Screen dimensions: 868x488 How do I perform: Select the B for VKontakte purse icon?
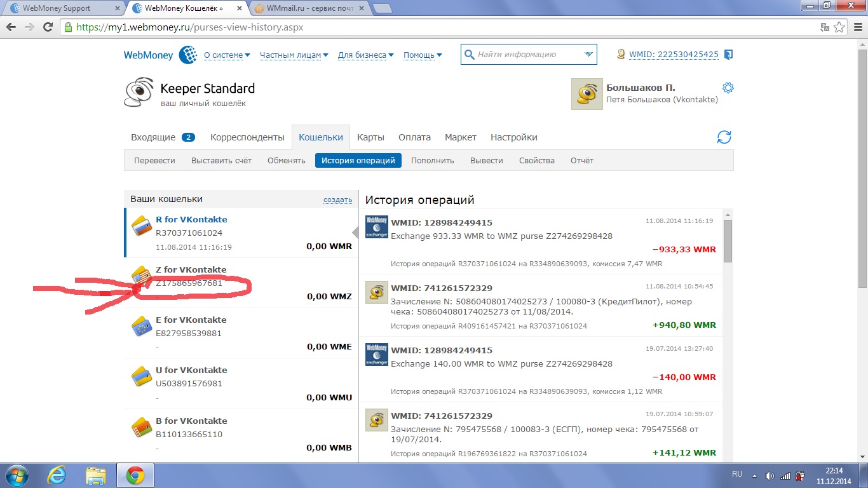[x=142, y=428]
